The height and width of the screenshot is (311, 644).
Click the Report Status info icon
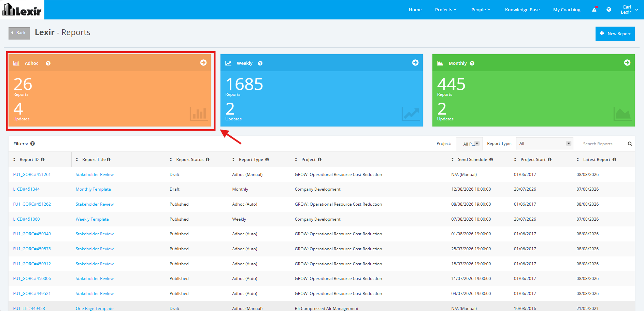coord(207,160)
